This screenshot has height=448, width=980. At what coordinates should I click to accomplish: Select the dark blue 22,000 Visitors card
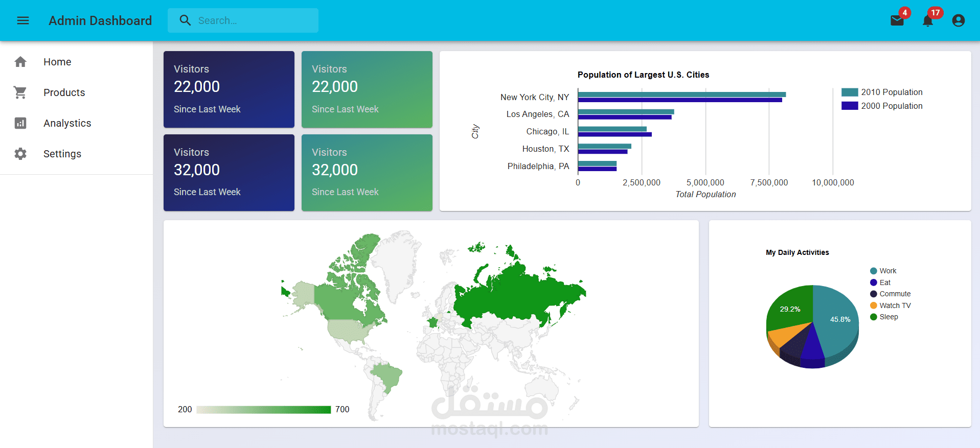click(229, 89)
